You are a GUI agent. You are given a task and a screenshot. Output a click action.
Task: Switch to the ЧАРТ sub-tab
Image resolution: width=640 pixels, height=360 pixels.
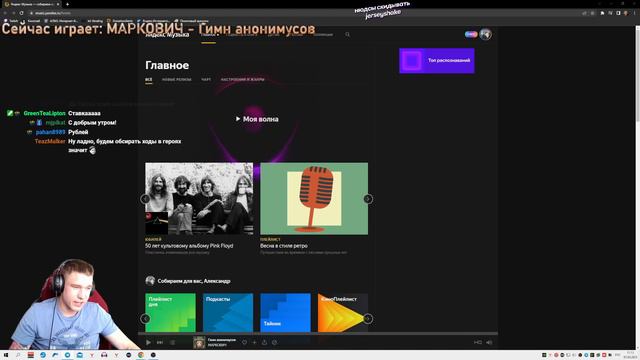tap(206, 80)
